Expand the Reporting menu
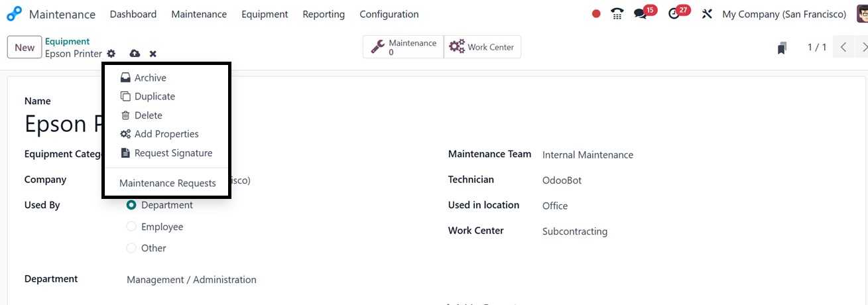This screenshot has width=868, height=305. 324,14
